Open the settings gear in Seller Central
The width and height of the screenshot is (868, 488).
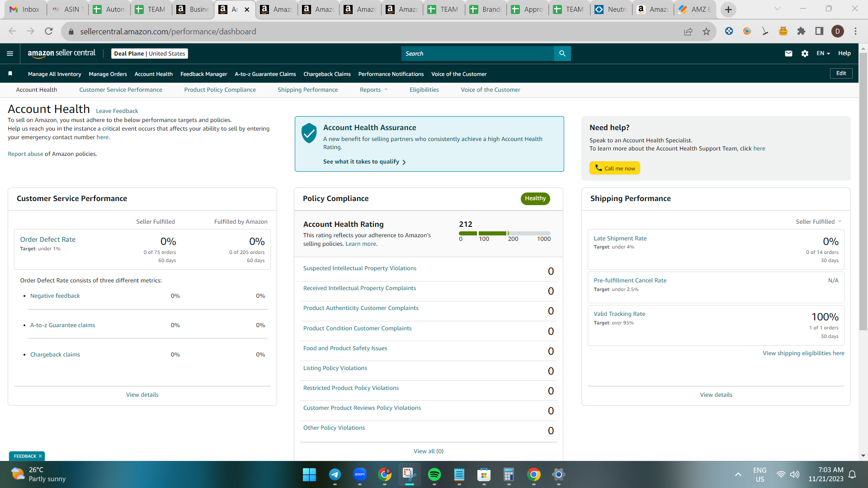pos(805,53)
